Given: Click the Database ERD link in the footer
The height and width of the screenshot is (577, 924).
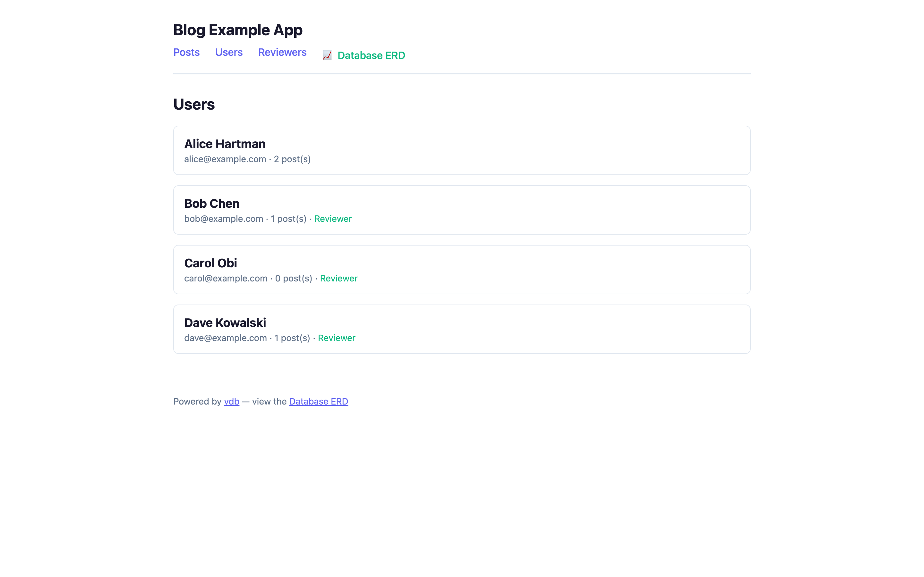Looking at the screenshot, I should pos(319,401).
